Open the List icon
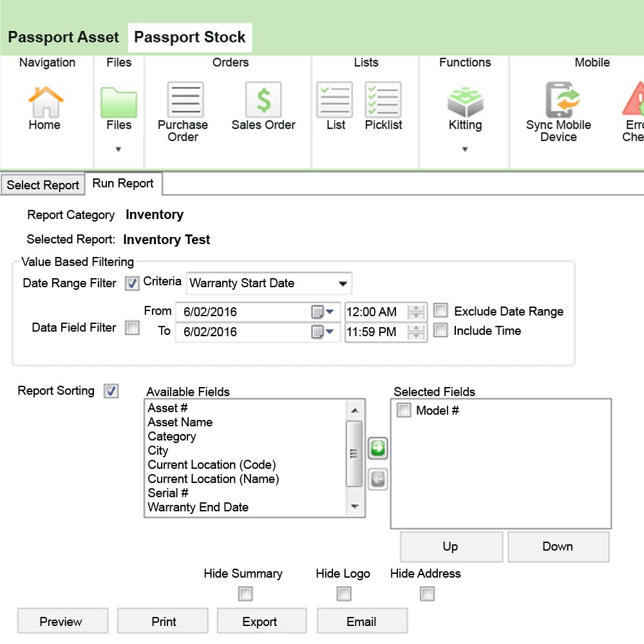The width and height of the screenshot is (644, 644). (334, 100)
